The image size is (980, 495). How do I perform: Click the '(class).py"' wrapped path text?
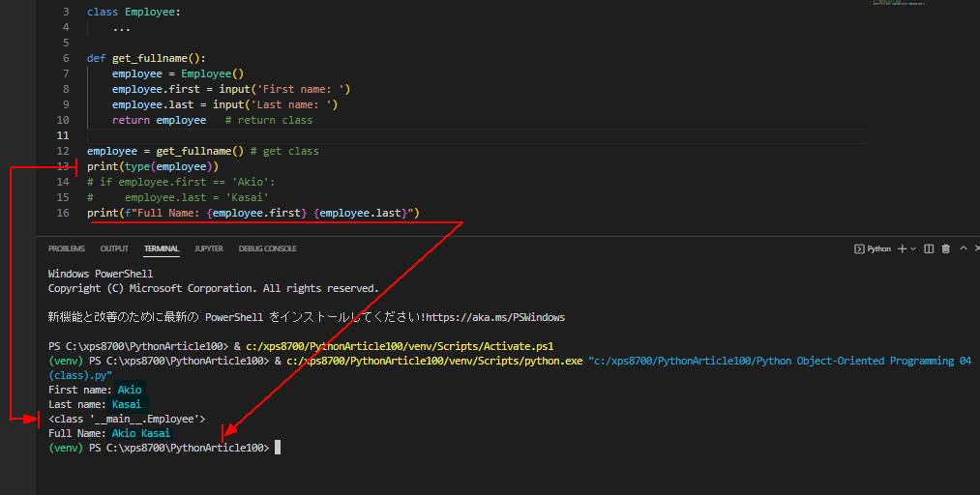pyautogui.click(x=80, y=375)
